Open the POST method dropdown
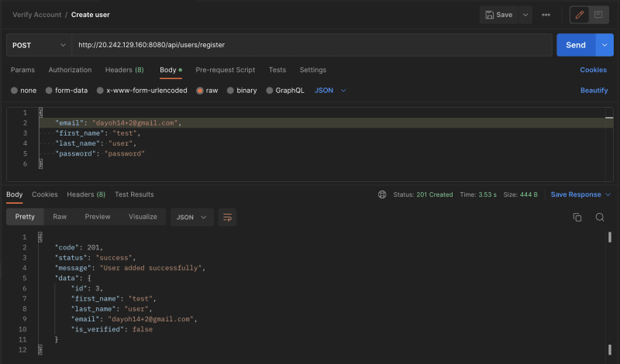Viewport: 620px width, 364px height. [x=39, y=45]
